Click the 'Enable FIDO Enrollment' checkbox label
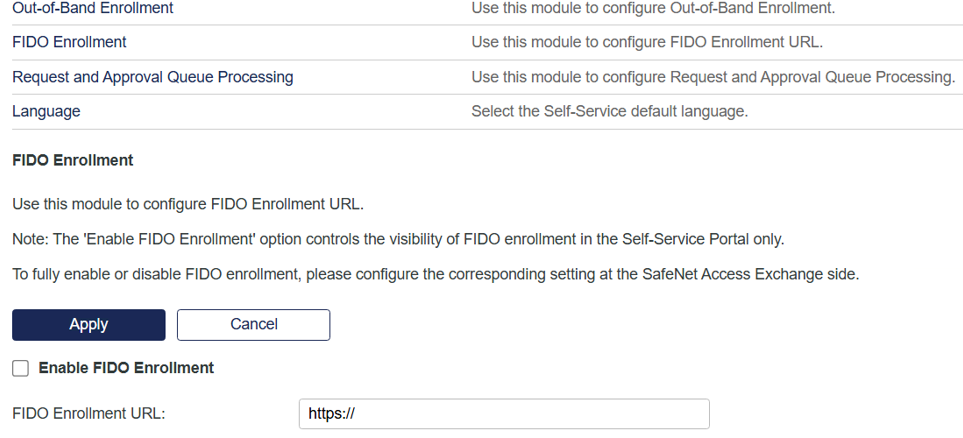This screenshot has height=438, width=963. (126, 368)
